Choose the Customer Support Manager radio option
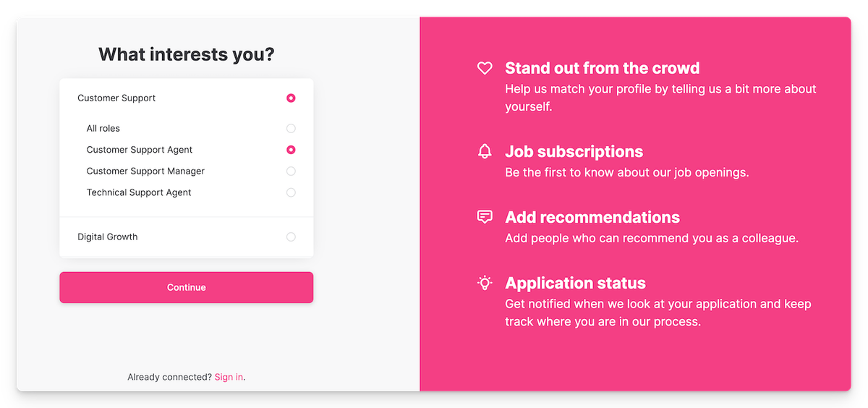 291,171
